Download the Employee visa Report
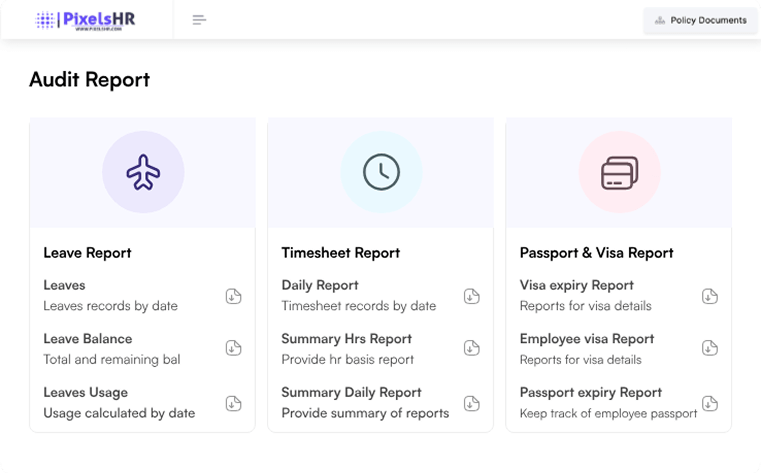761x473 pixels. coord(709,348)
